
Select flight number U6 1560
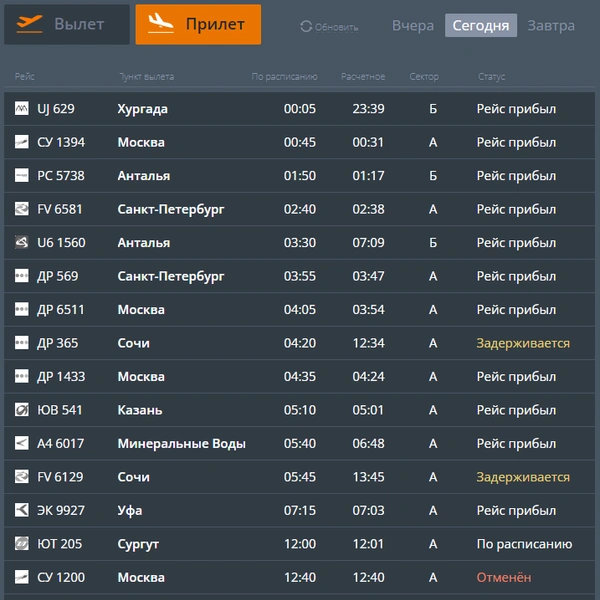coord(61,243)
